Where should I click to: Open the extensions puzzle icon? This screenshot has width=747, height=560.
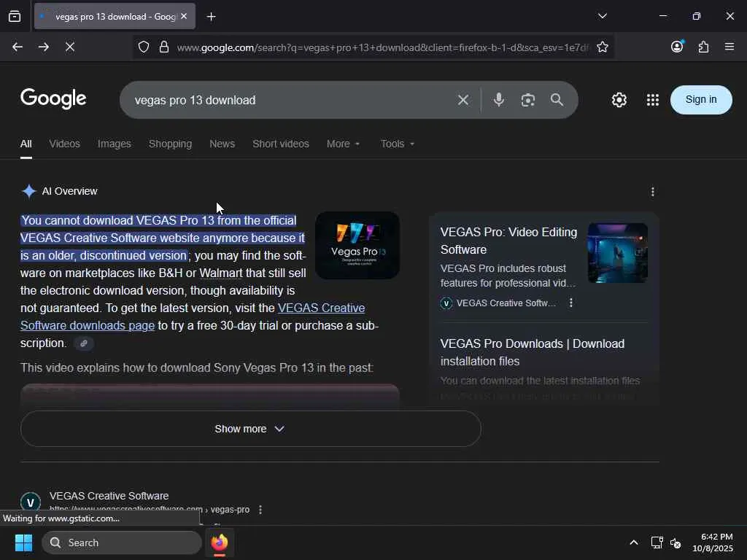[x=703, y=47]
